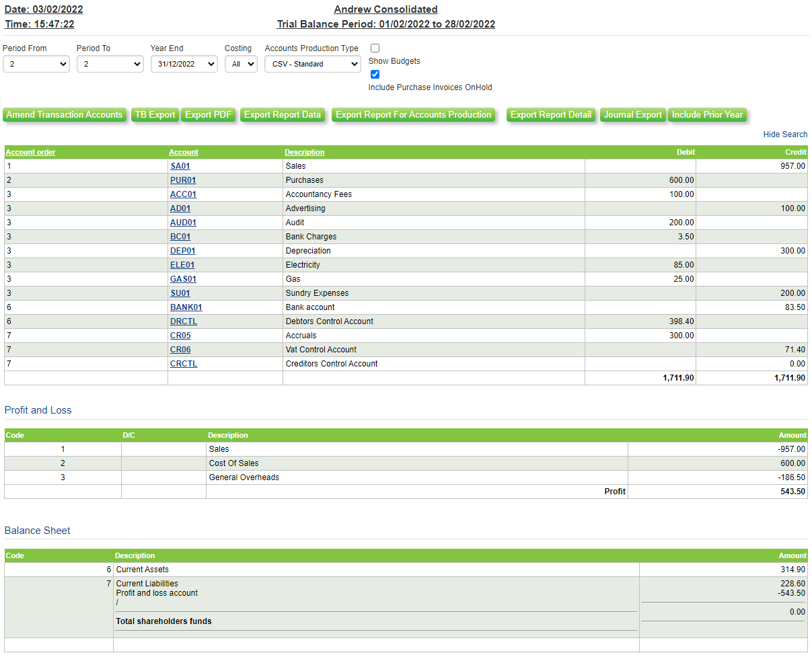Click the Include Prior Year button
The width and height of the screenshot is (812, 657).
coord(708,115)
